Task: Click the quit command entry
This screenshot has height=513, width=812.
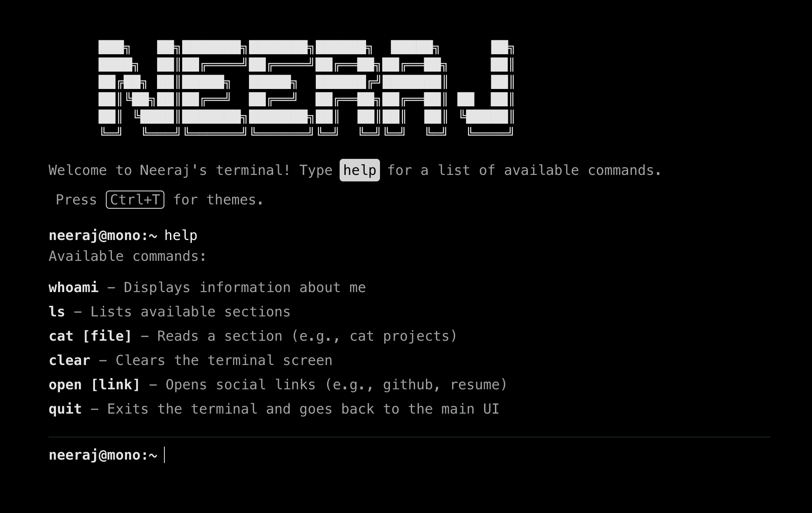Action: click(65, 409)
